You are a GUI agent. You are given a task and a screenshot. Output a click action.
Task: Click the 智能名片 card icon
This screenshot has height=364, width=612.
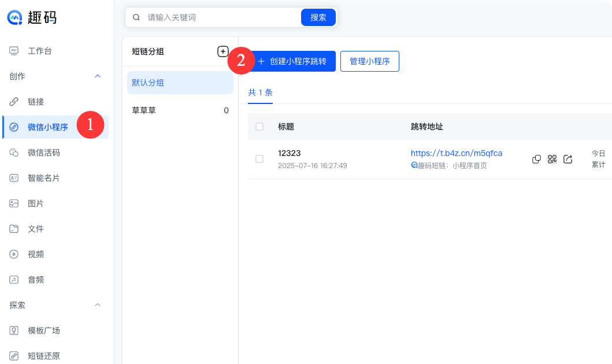pyautogui.click(x=14, y=179)
